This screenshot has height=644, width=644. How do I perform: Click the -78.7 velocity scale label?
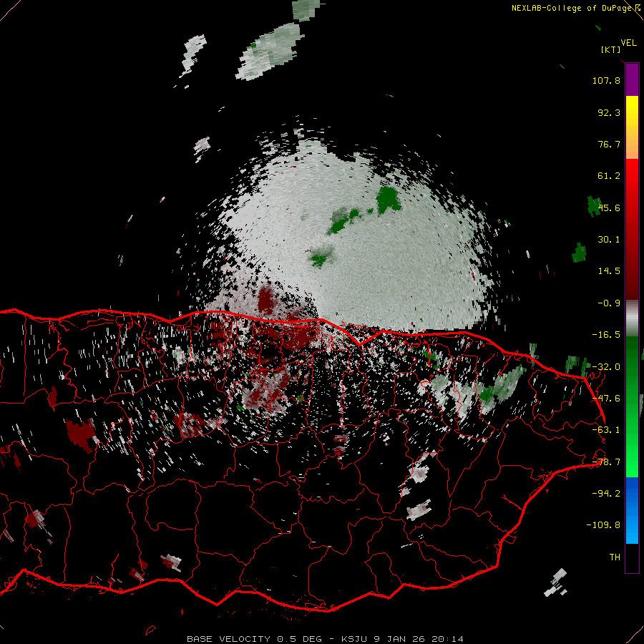point(606,462)
